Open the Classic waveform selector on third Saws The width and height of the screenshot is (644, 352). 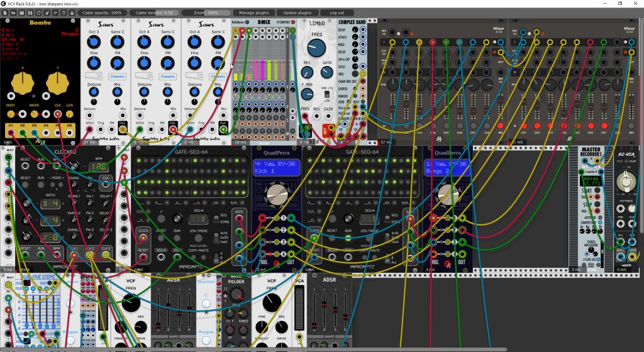pyautogui.click(x=218, y=76)
